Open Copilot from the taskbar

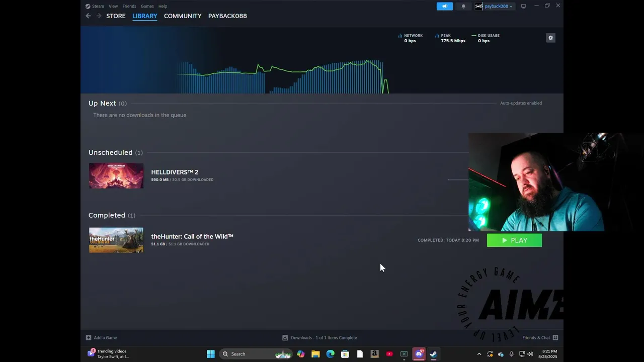(x=301, y=354)
